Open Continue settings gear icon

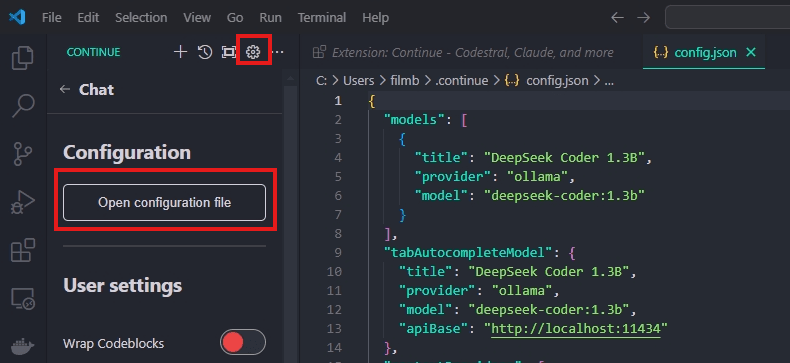coord(253,52)
